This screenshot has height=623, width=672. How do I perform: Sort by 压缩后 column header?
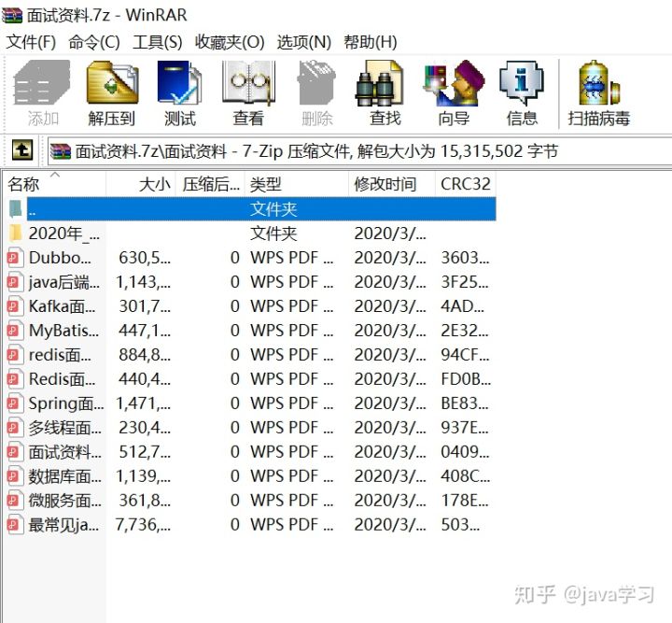210,184
